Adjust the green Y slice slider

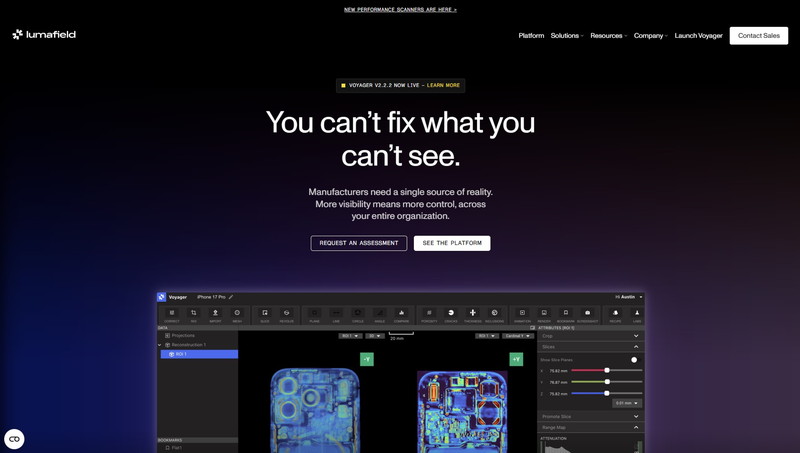[x=607, y=382]
